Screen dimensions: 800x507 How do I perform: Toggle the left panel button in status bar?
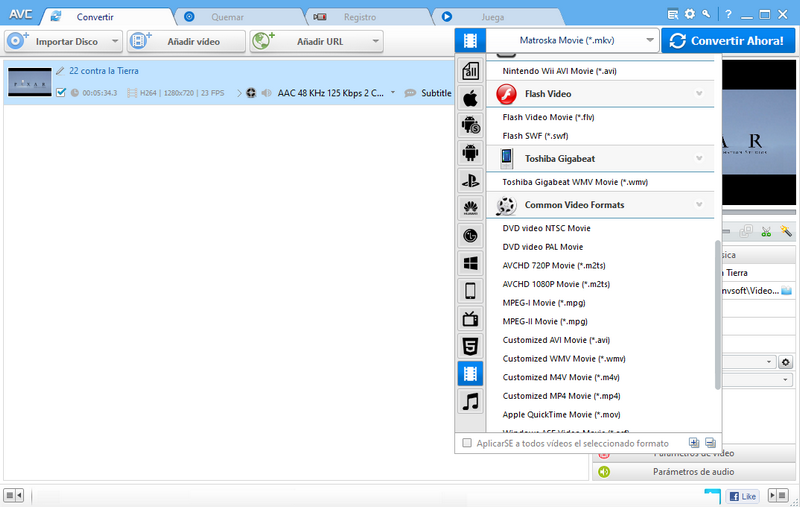click(x=13, y=495)
